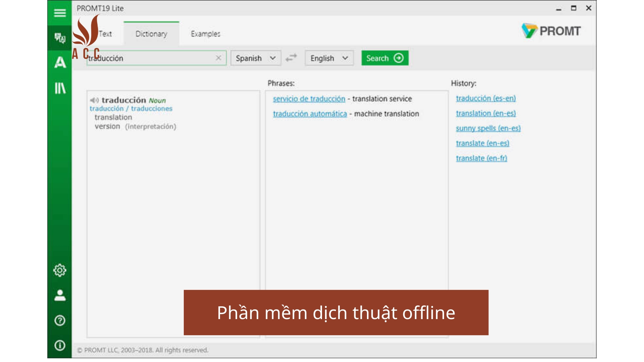Click the '(interpretación)' note text

point(151,126)
